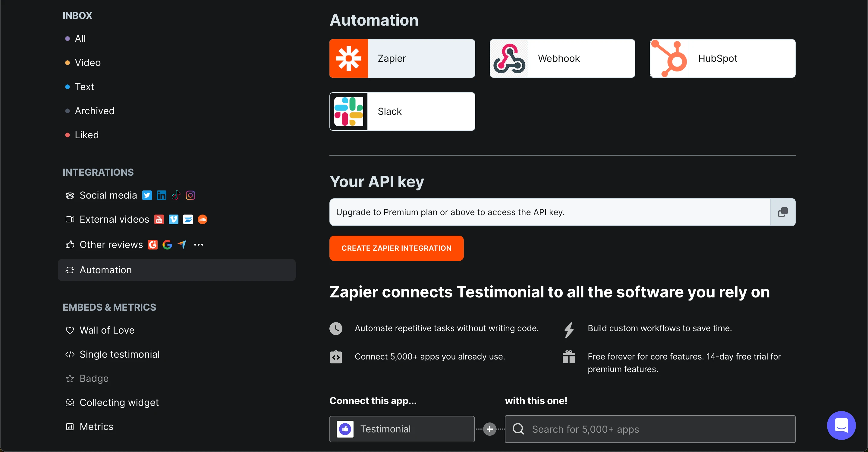Click the Social media people icon

pyautogui.click(x=70, y=195)
